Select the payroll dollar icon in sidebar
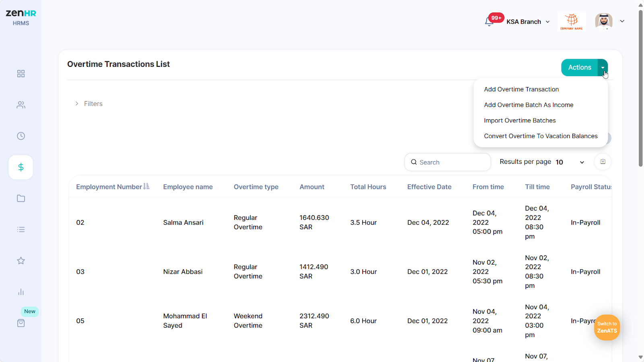This screenshot has width=644, height=362. tap(21, 167)
